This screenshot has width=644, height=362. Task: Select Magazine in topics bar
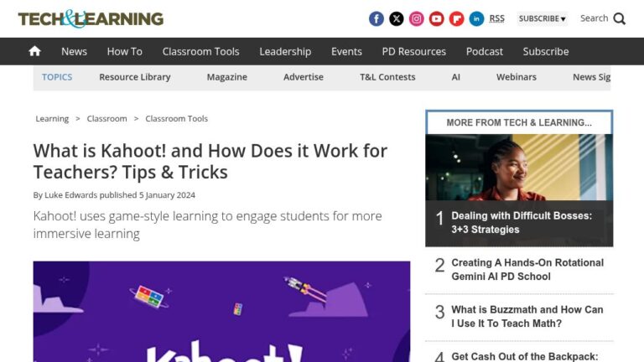pos(226,77)
